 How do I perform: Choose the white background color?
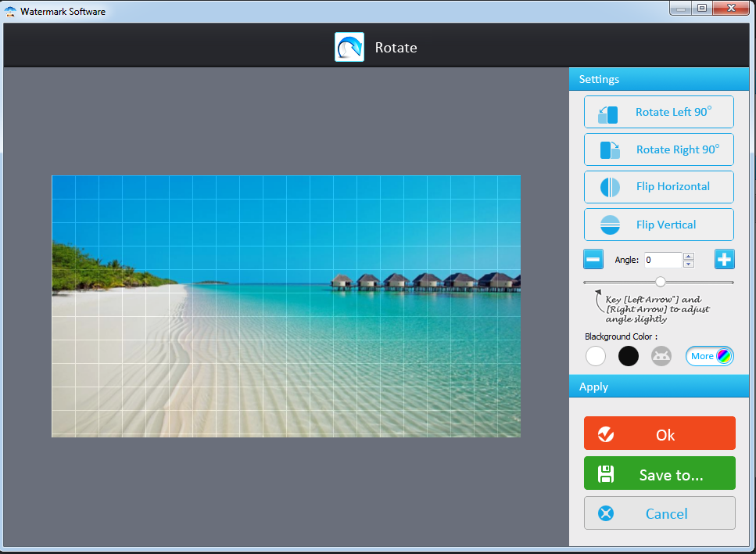(x=596, y=356)
